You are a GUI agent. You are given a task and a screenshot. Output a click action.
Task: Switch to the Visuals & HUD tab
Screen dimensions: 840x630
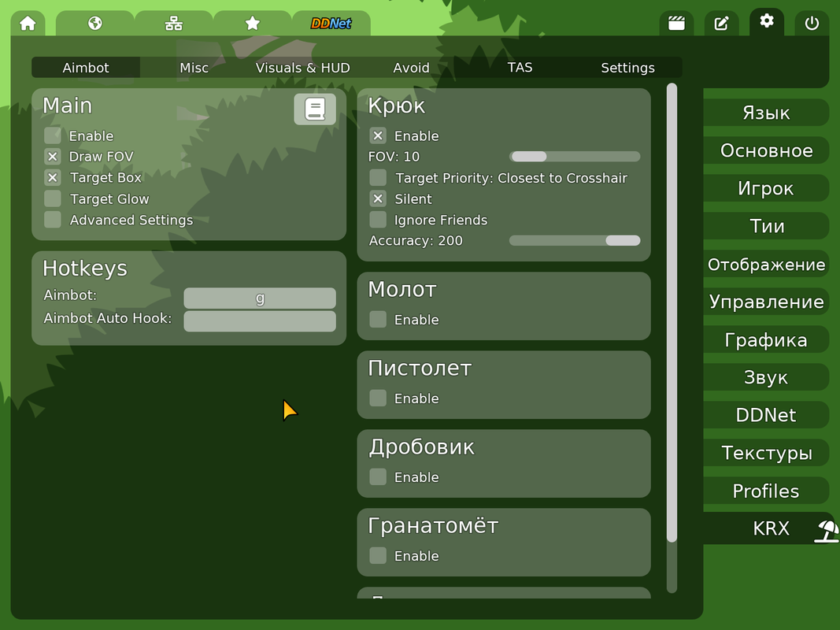pyautogui.click(x=302, y=68)
